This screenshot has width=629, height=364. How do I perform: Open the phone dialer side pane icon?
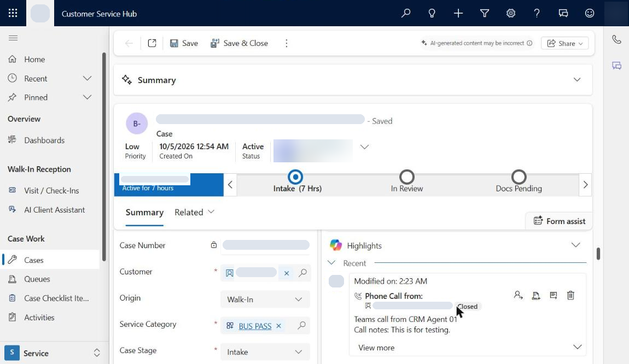(616, 40)
